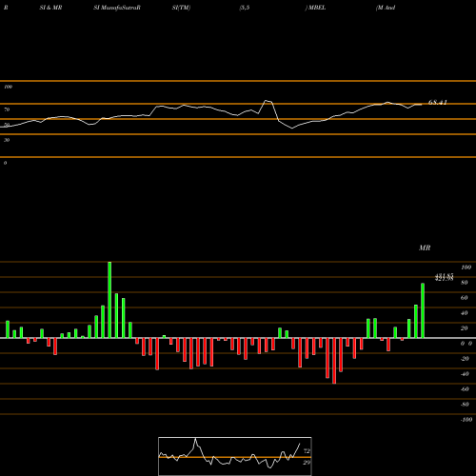Click the deepest red MR bar
The image size is (476, 476).
tap(334, 361)
